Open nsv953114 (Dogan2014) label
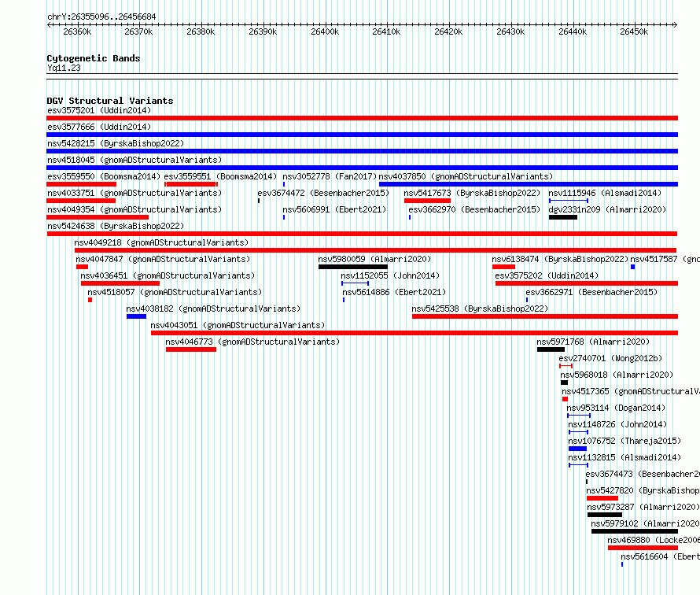This screenshot has width=700, height=595. [x=616, y=408]
